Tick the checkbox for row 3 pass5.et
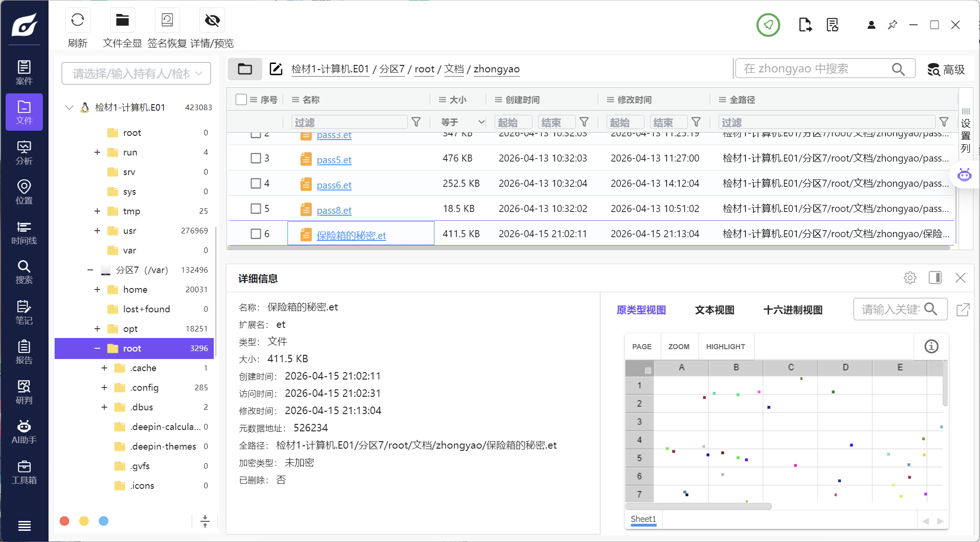Image resolution: width=980 pixels, height=542 pixels. pos(256,158)
